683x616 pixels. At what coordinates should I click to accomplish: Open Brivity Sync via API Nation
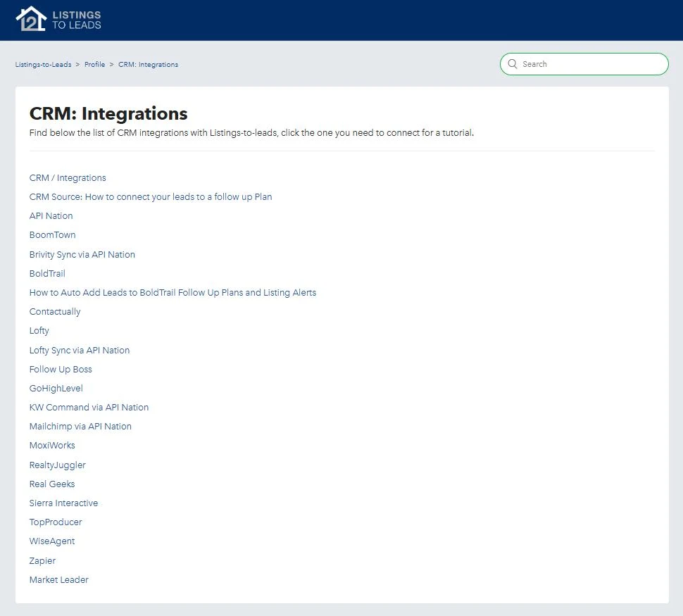click(x=82, y=254)
